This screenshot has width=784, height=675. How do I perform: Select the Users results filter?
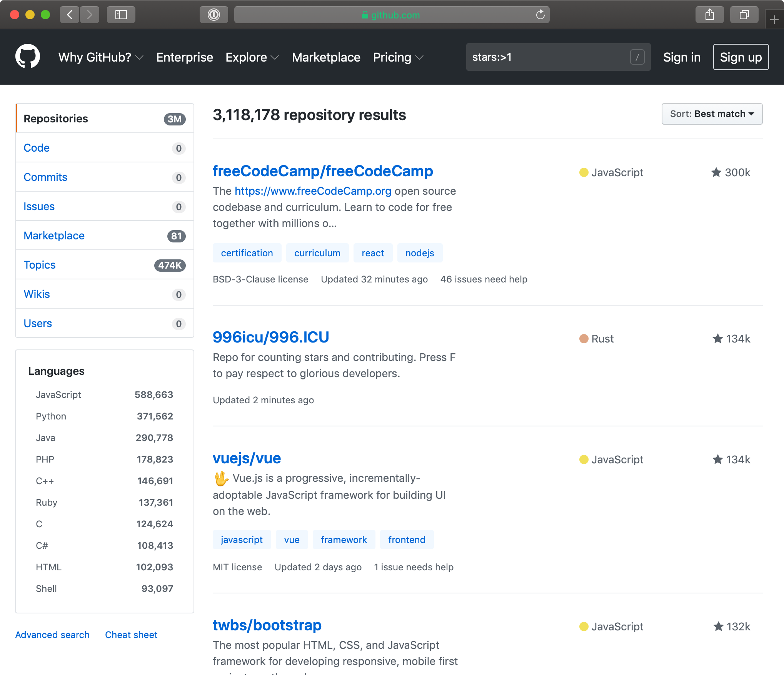click(x=105, y=323)
